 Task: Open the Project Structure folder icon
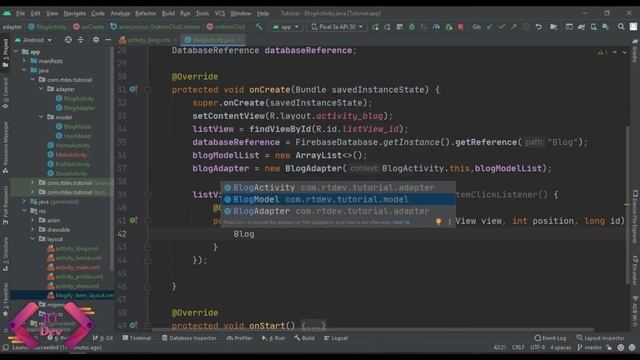(553, 27)
